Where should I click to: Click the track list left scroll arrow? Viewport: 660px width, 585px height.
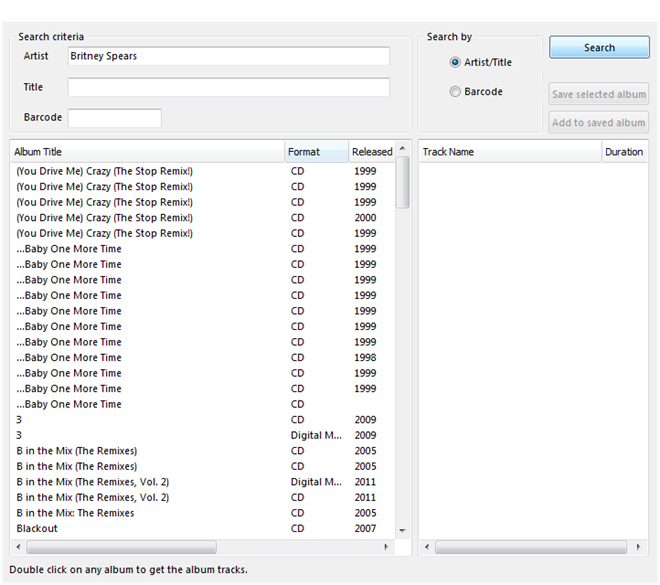coord(427,547)
